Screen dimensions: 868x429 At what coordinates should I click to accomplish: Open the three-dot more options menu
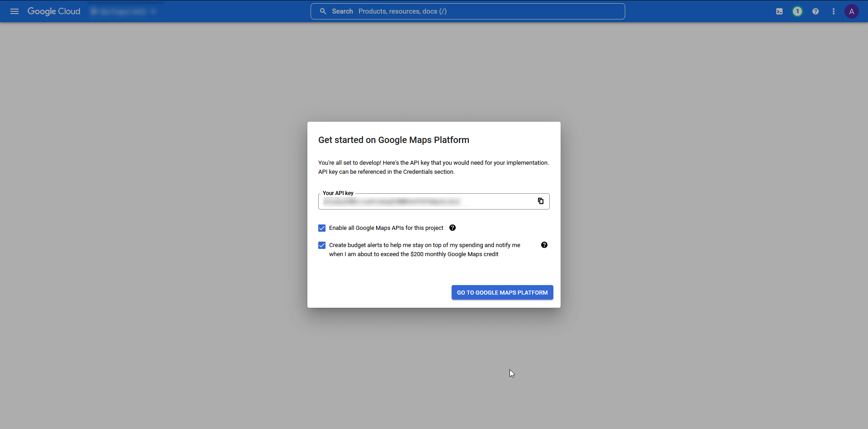tap(833, 11)
